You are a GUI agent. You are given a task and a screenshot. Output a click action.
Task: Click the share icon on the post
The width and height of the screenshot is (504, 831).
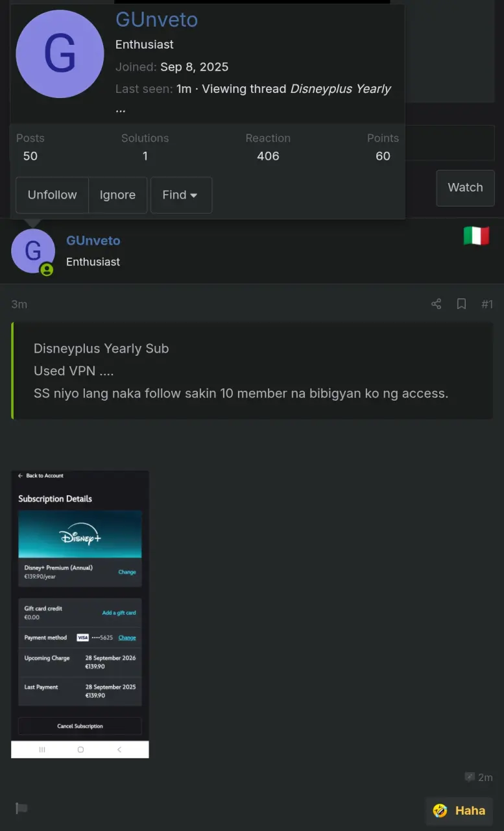point(437,304)
